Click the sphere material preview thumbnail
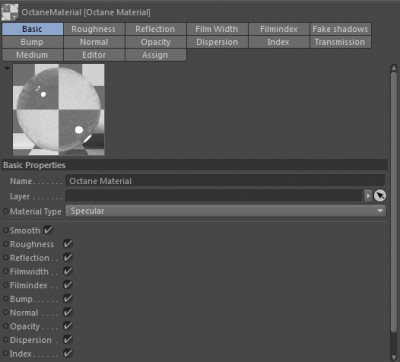Image resolution: width=400 pixels, height=362 pixels. [59, 110]
